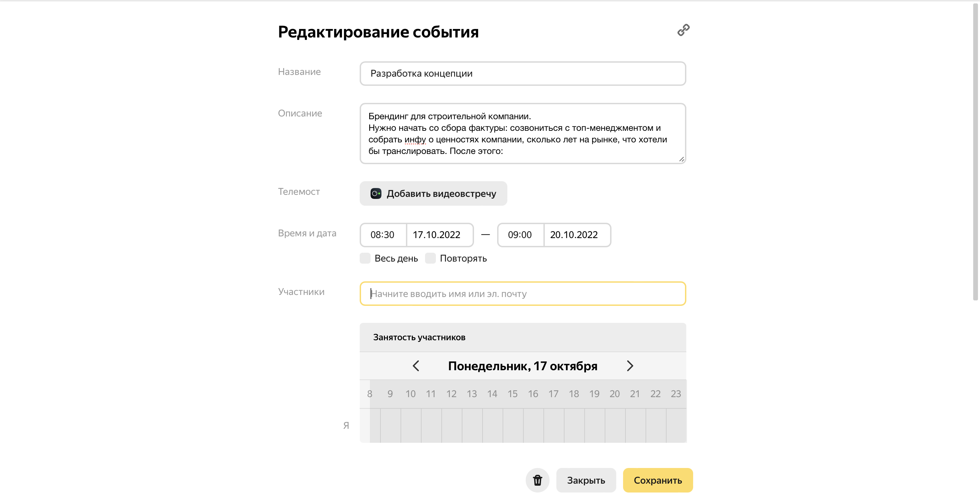The image size is (980, 500).
Task: Enable the "Весь день" checkbox
Action: [x=365, y=258]
